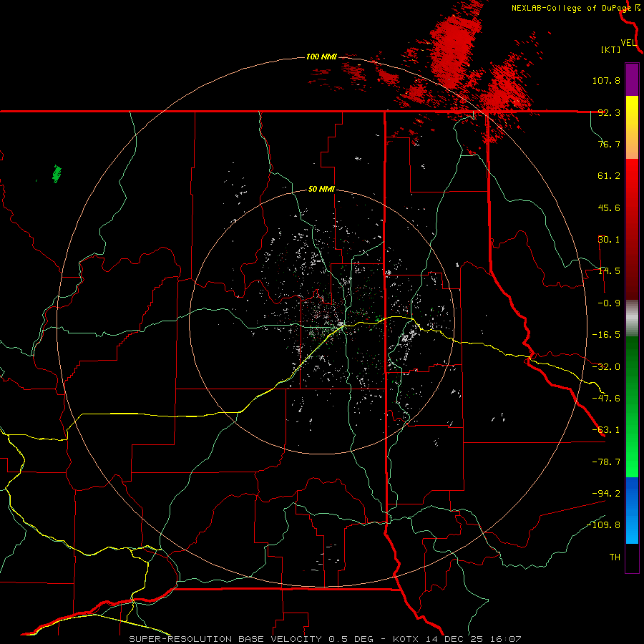Click the [KT] units label
Image resolution: width=644 pixels, height=644 pixels.
611,49
